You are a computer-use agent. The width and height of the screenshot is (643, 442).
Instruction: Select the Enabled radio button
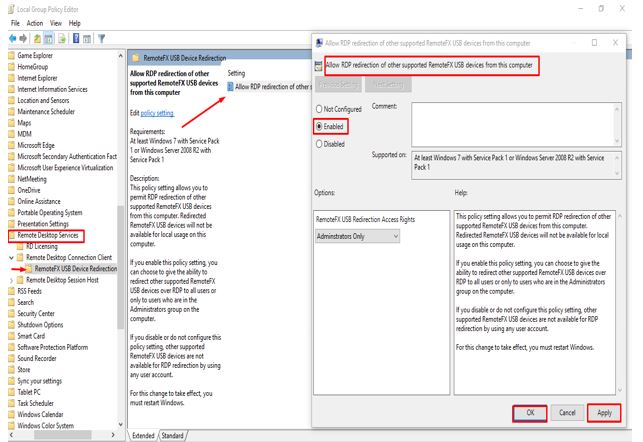pos(319,126)
